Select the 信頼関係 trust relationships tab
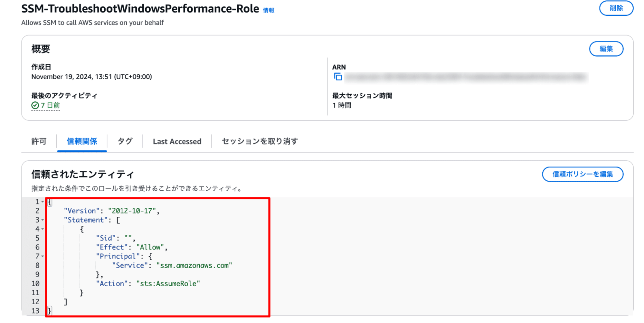Viewport: 644px width, 323px height. point(82,141)
